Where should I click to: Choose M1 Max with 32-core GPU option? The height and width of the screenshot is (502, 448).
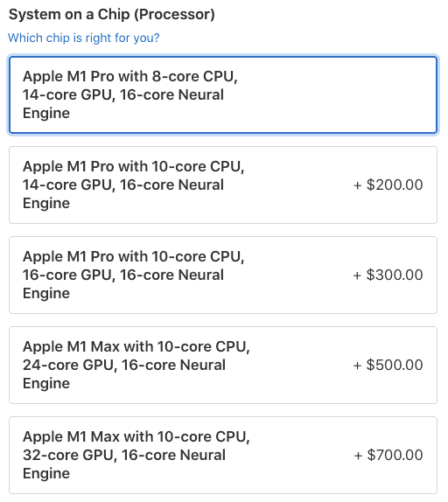tap(223, 455)
